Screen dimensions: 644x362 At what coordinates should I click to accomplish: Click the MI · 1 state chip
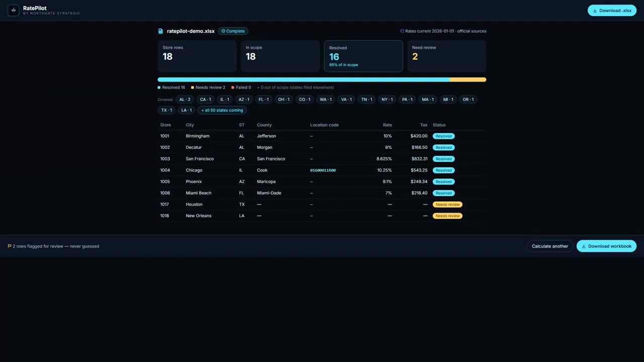pyautogui.click(x=448, y=100)
